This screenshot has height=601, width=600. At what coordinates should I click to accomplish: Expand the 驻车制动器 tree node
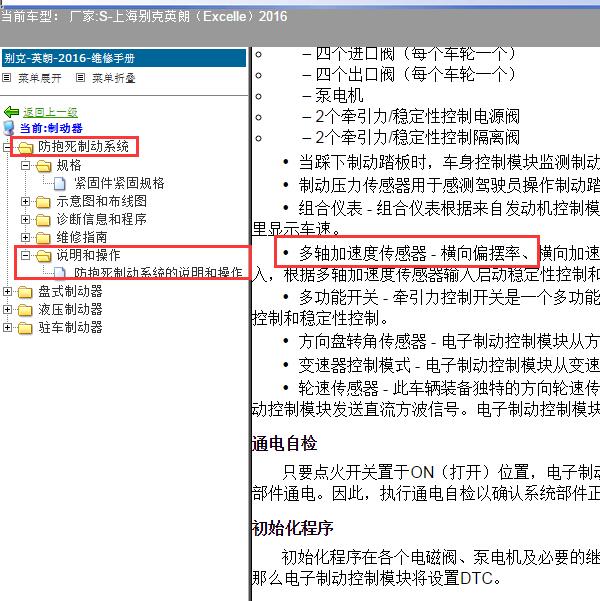7,327
